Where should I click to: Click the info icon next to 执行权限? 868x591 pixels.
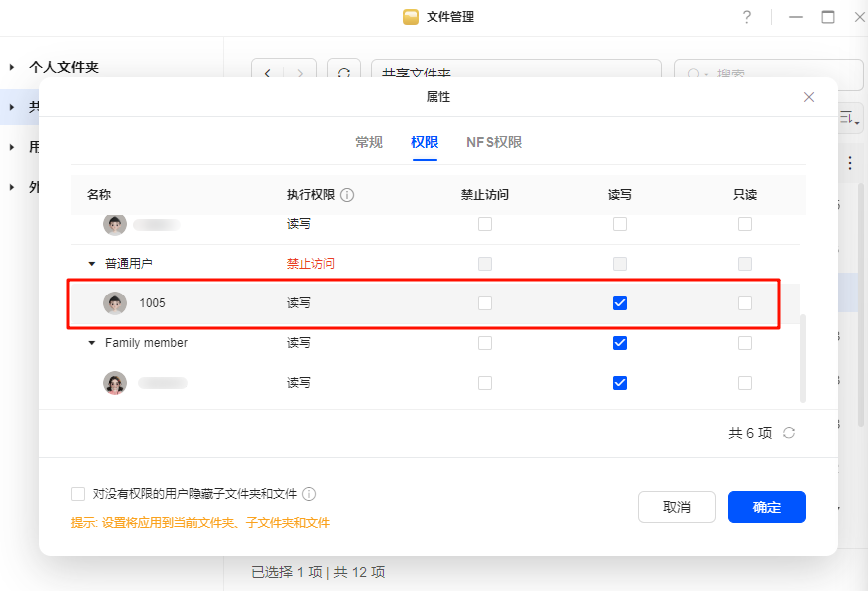(x=347, y=195)
